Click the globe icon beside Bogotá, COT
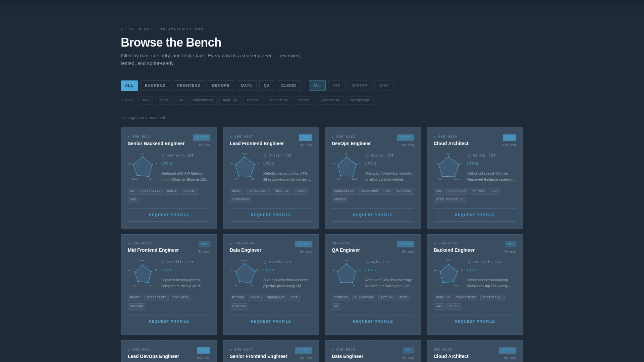The width and height of the screenshot is (644, 362). point(367,156)
